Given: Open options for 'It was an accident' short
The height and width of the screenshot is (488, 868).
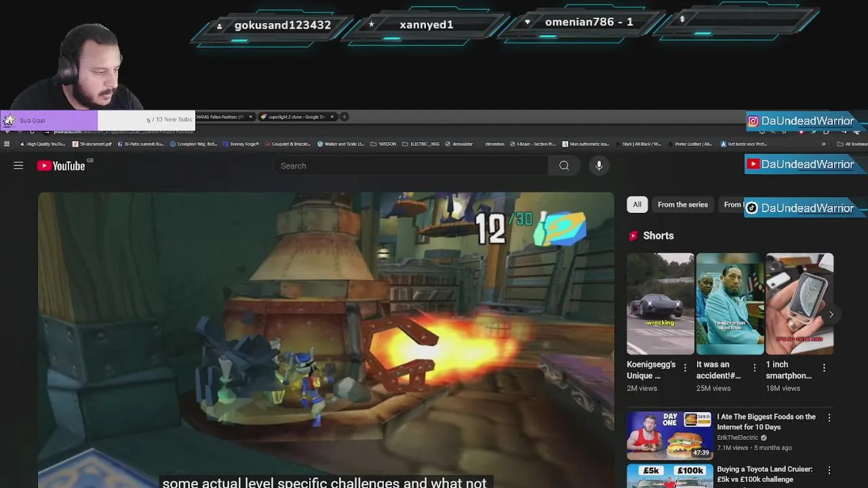Looking at the screenshot, I should coord(754,367).
